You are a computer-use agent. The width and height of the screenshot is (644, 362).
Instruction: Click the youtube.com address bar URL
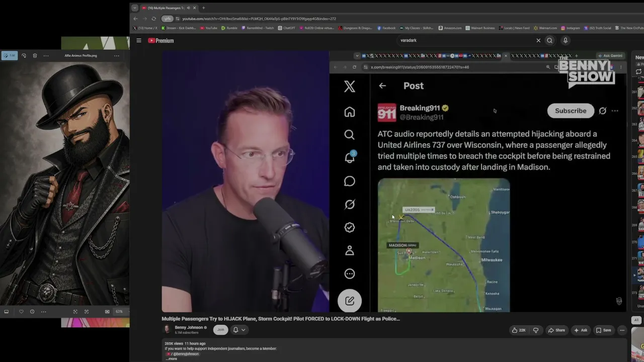tap(259, 19)
